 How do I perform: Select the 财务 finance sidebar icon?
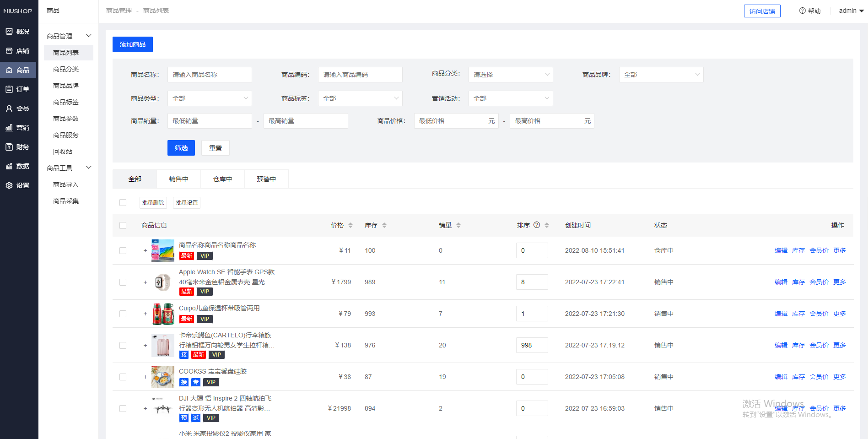pyautogui.click(x=18, y=146)
